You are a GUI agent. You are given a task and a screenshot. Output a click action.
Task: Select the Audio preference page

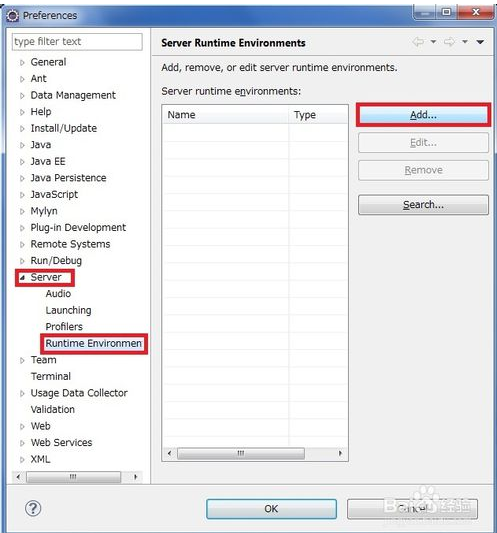click(58, 293)
